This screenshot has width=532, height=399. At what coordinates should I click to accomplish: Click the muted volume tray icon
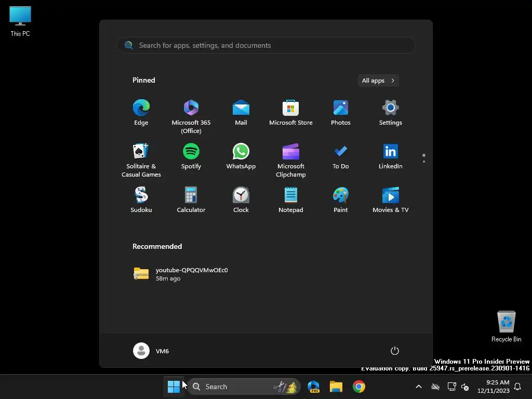[465, 387]
